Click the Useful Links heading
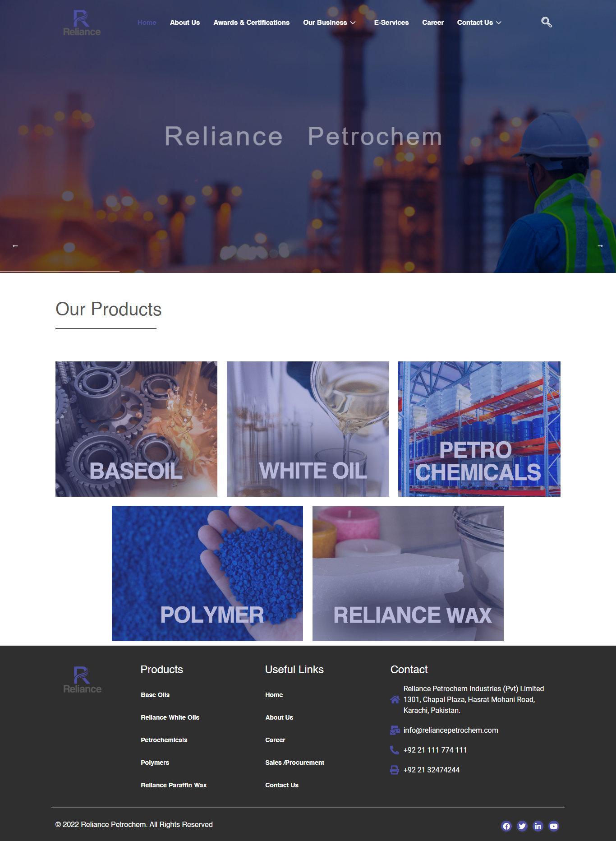This screenshot has height=841, width=616. [x=294, y=670]
